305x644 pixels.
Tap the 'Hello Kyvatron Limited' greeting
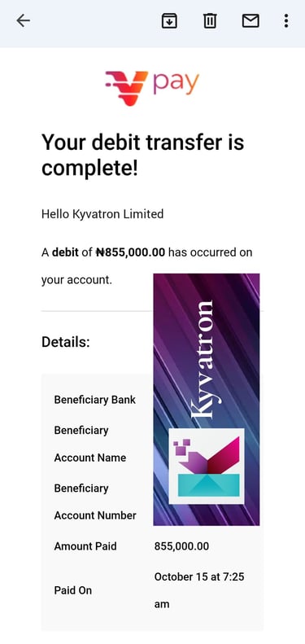point(102,214)
